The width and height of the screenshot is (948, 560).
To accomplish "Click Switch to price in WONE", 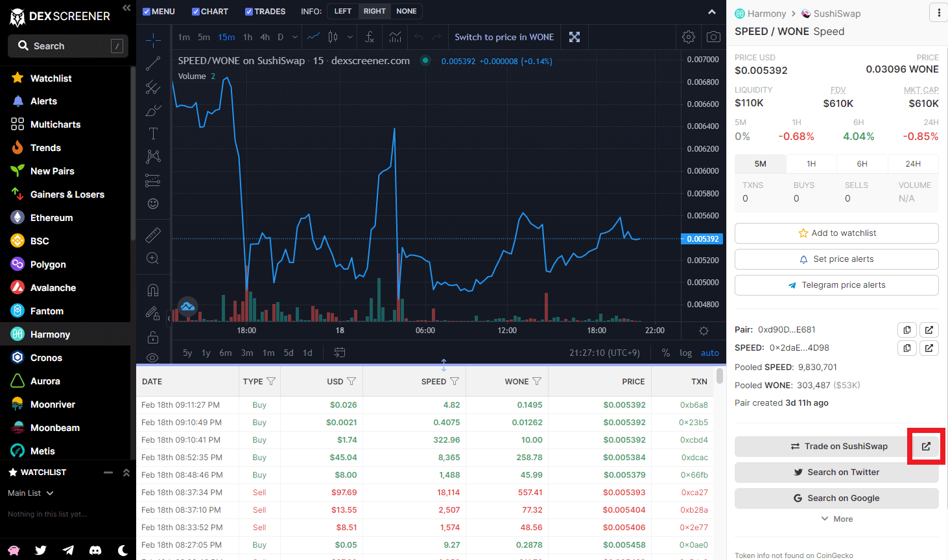I will point(504,37).
